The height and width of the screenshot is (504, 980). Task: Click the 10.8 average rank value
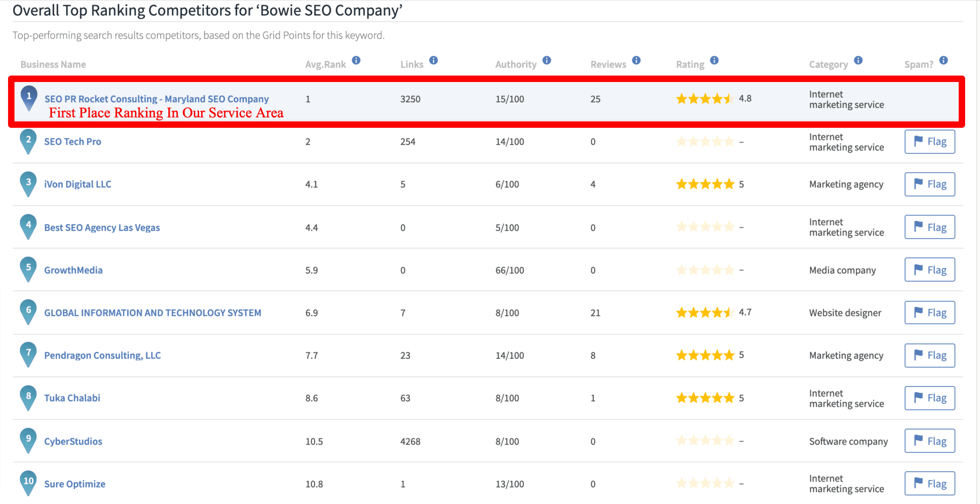314,484
